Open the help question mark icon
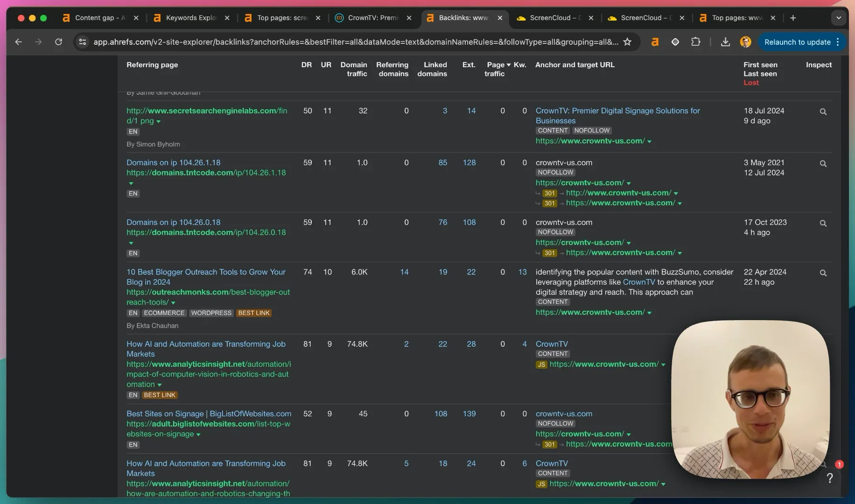 [829, 478]
